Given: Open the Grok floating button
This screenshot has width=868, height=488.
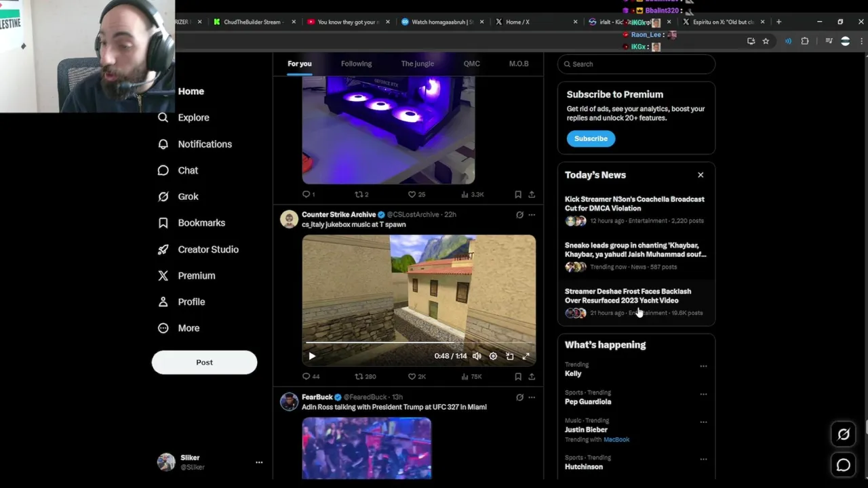Looking at the screenshot, I should 844,434.
